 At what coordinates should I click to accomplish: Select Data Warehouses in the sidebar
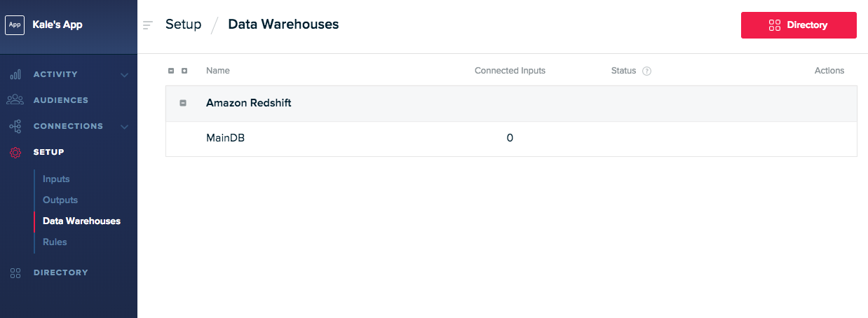coord(81,221)
